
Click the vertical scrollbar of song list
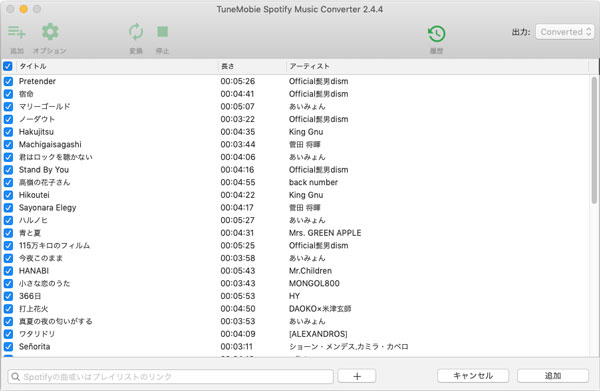[x=594, y=140]
